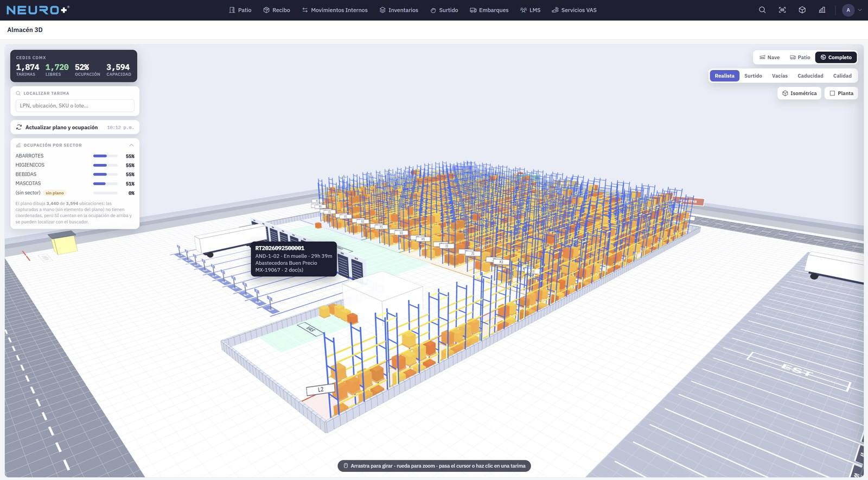
Task: Click the NEURO+ logo
Action: pyautogui.click(x=37, y=10)
